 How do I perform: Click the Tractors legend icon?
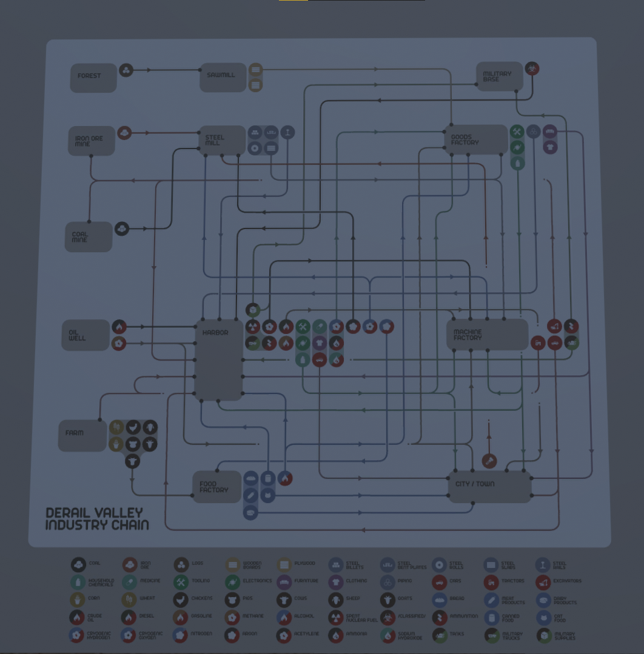[x=491, y=582]
